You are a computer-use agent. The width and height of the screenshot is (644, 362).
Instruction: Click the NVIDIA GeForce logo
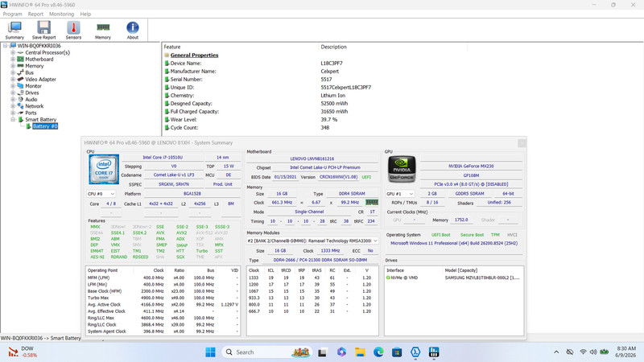coord(402,169)
